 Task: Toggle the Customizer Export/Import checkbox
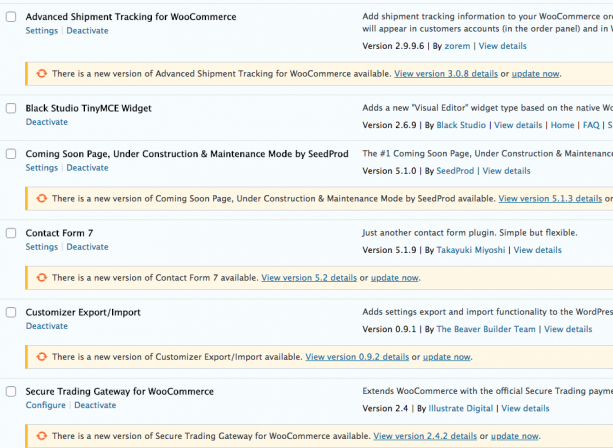10,313
